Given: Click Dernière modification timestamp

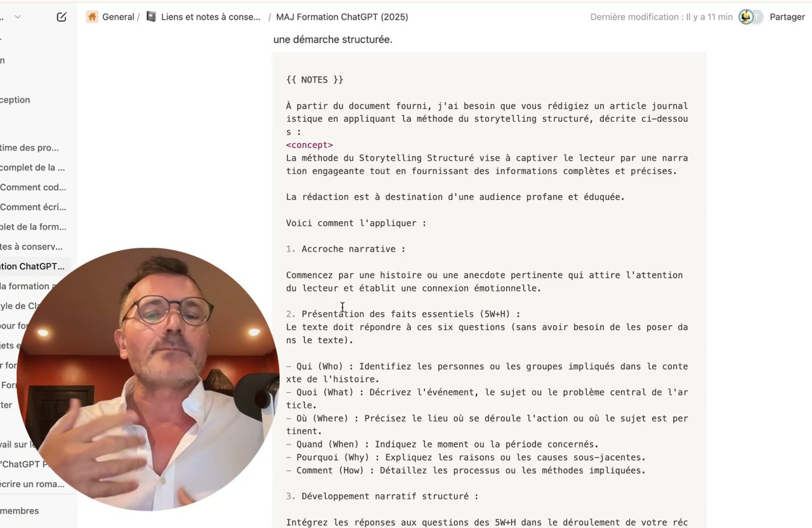Looking at the screenshot, I should click(x=661, y=17).
